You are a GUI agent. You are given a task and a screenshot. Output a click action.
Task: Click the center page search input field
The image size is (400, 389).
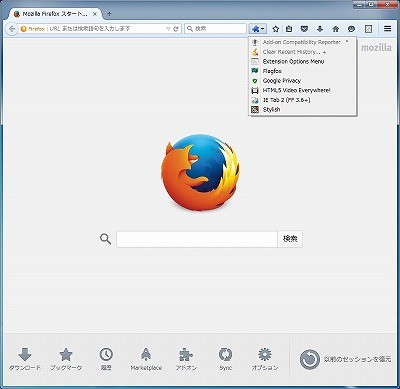[x=197, y=239]
